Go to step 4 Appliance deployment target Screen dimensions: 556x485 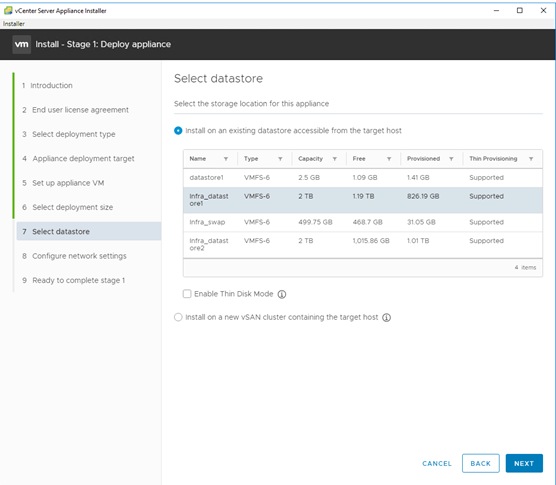[x=78, y=158]
